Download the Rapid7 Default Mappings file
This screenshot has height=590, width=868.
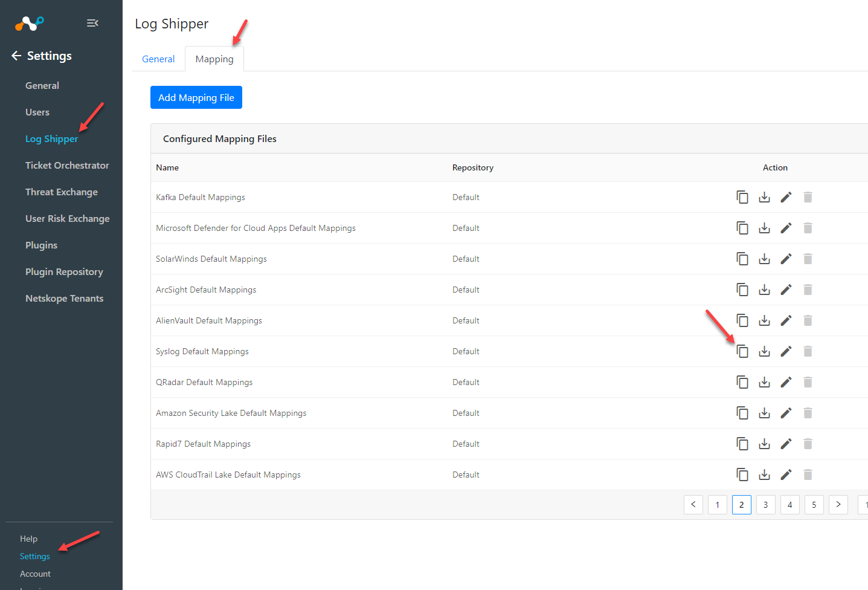pos(764,444)
